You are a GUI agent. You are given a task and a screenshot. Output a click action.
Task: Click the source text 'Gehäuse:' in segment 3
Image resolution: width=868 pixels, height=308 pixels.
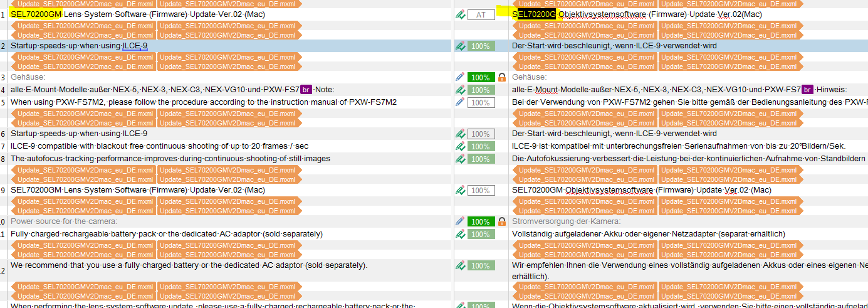[28, 77]
